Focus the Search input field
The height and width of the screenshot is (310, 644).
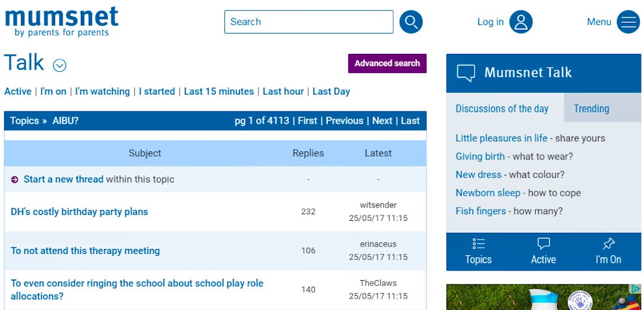pos(309,22)
